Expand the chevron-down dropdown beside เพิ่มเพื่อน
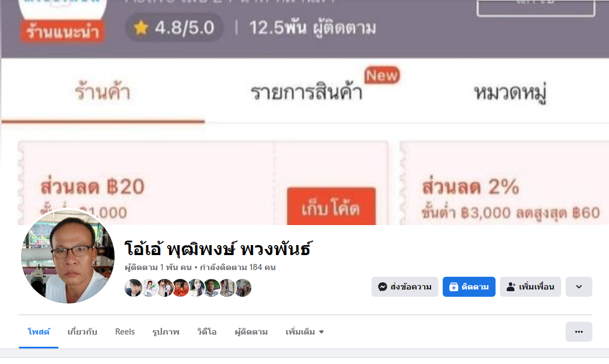 579,287
